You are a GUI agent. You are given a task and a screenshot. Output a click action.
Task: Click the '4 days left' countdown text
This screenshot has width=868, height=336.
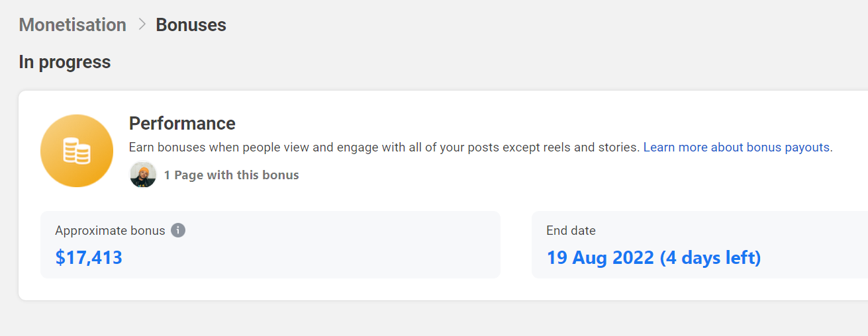coord(710,257)
